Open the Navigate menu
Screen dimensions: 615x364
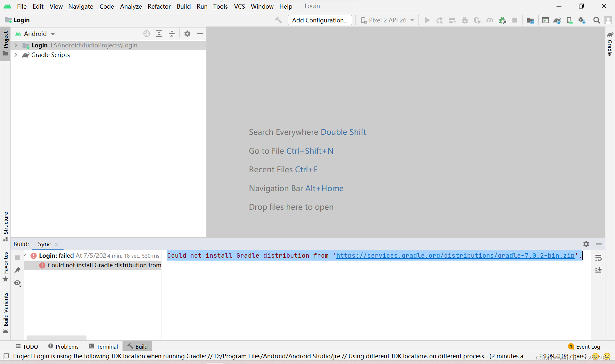point(80,6)
